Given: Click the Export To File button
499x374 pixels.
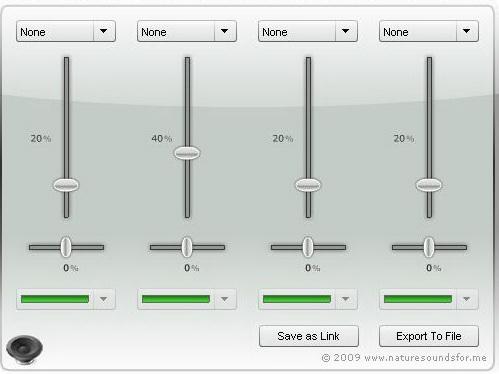Looking at the screenshot, I should tap(429, 336).
